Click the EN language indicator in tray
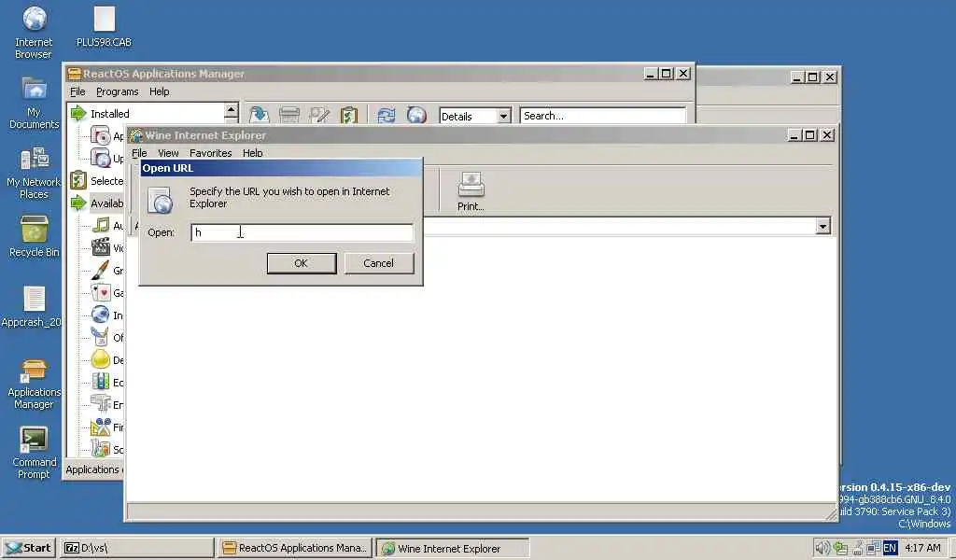Screen dimensions: 956x560 pos(890,548)
